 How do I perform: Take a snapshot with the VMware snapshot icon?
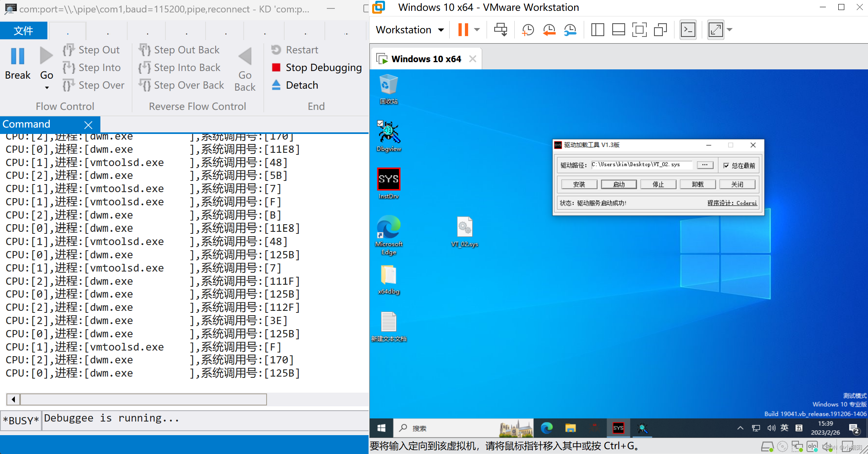click(528, 29)
